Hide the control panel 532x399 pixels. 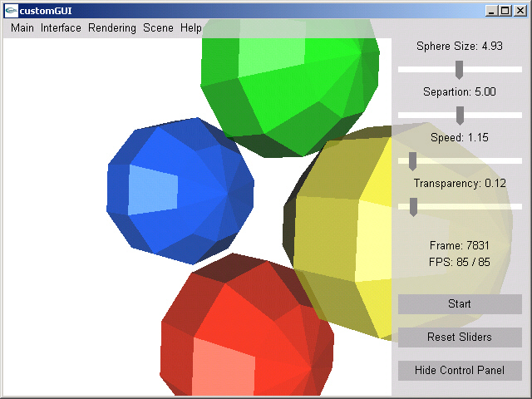[x=460, y=370]
